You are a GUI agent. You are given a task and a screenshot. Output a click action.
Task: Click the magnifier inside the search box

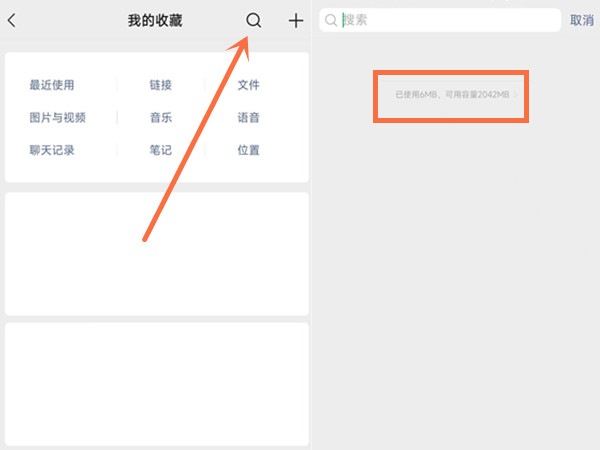(x=331, y=20)
